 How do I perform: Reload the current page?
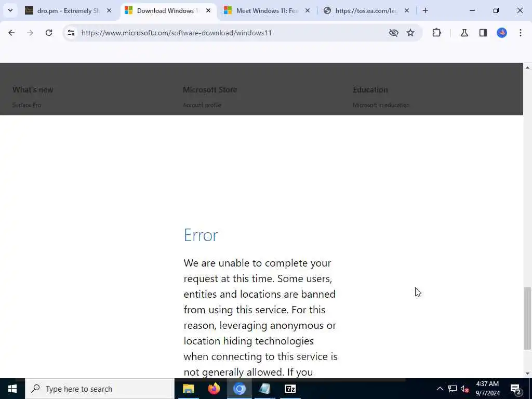[x=49, y=33]
